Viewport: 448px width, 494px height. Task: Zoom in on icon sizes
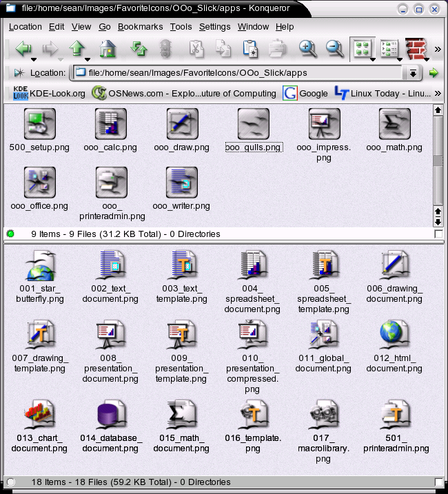pyautogui.click(x=307, y=49)
